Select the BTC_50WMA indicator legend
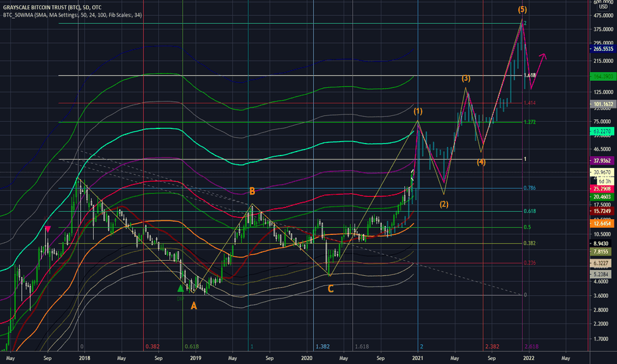Screen dimensions: 617x364 tap(72, 15)
